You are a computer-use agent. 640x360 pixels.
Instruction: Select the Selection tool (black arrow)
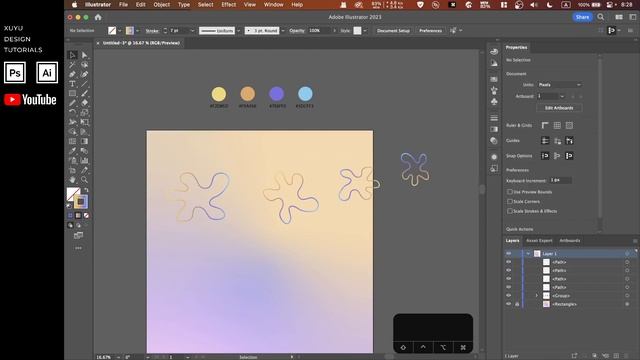click(72, 55)
